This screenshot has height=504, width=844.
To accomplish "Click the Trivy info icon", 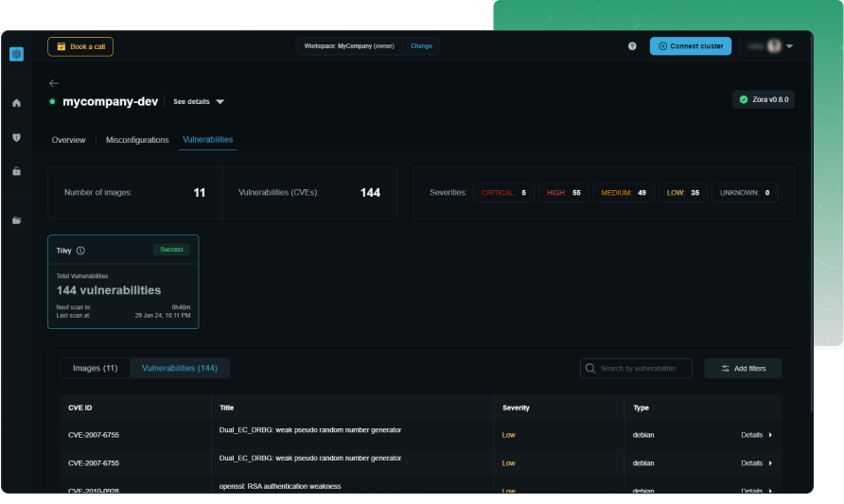I will 80,251.
